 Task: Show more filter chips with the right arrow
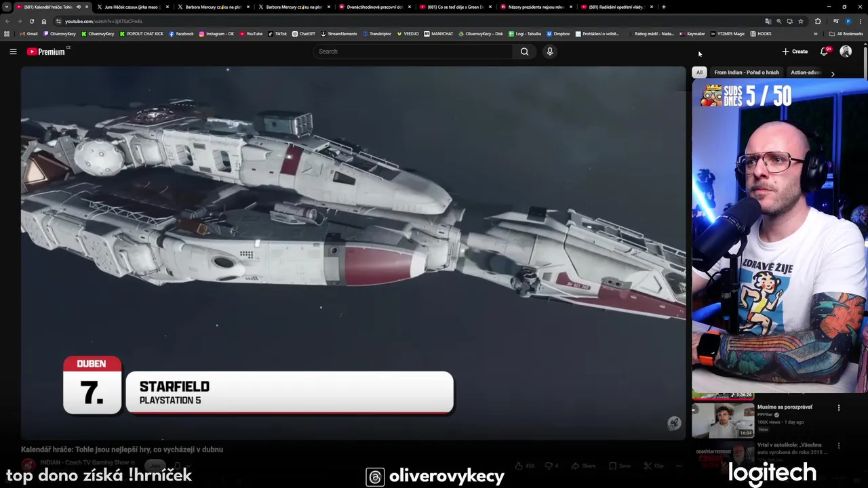[833, 73]
